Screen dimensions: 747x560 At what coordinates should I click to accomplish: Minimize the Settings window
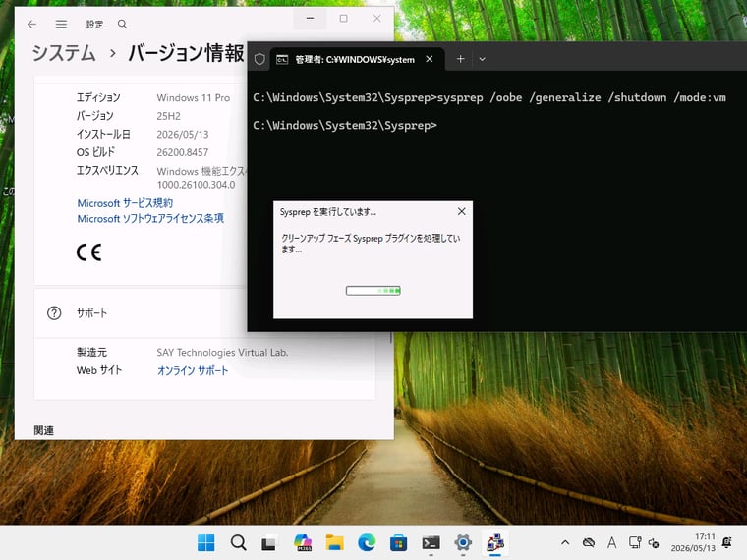pos(311,19)
